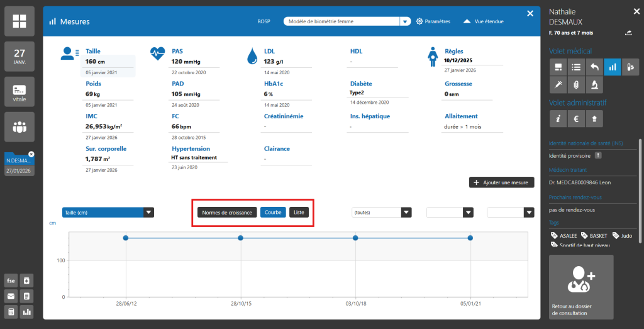Switch to Courbe view
The height and width of the screenshot is (329, 644).
[273, 213]
